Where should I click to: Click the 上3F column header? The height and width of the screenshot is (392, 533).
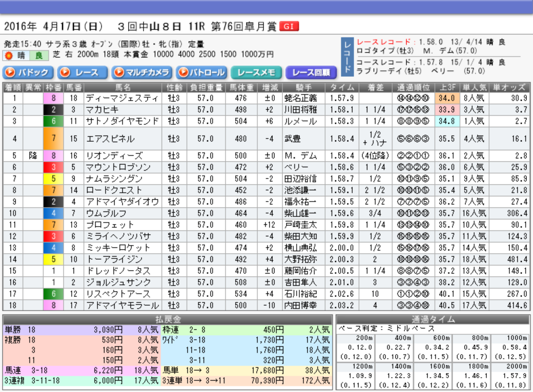[x=447, y=87]
